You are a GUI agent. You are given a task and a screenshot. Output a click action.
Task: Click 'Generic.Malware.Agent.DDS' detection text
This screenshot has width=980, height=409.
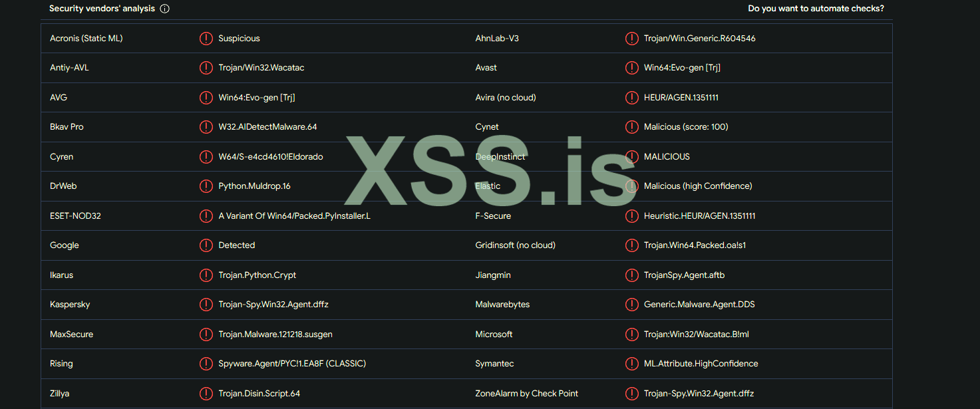tap(699, 305)
